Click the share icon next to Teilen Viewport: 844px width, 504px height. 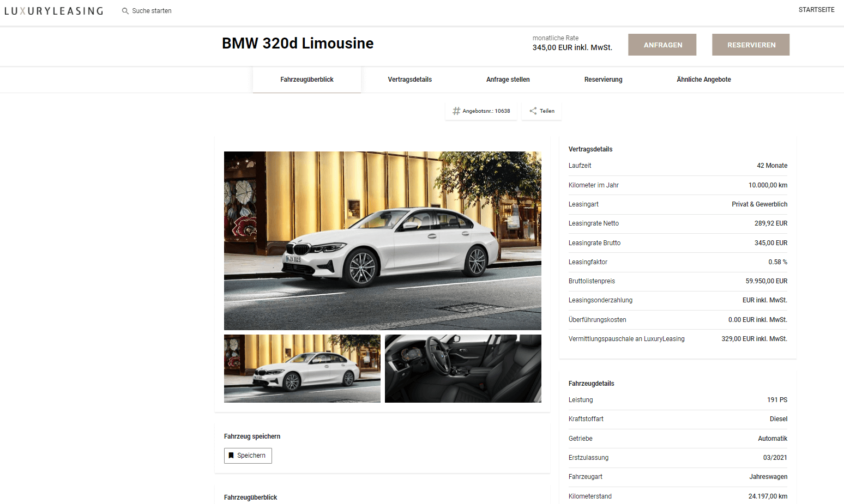click(533, 111)
